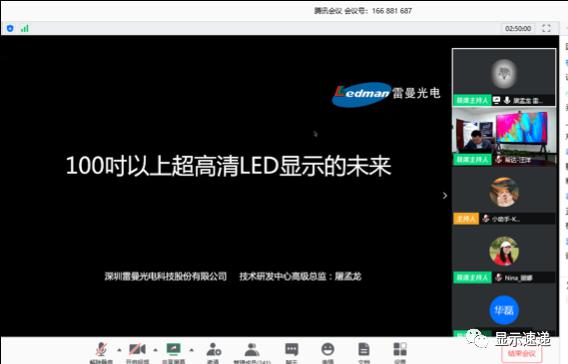Toggle fullscreen mode icon

[x=546, y=28]
